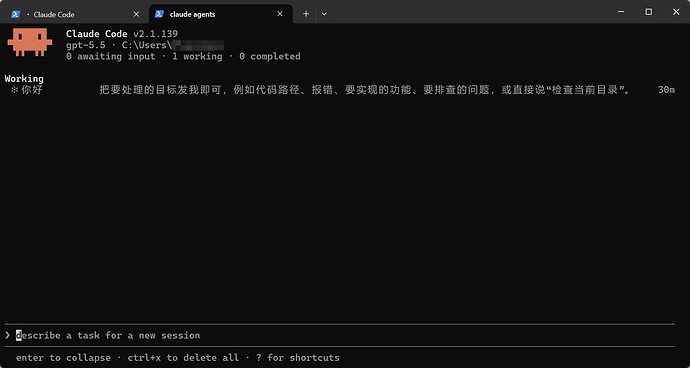
Task: Close the claude agents tab
Action: click(x=280, y=14)
